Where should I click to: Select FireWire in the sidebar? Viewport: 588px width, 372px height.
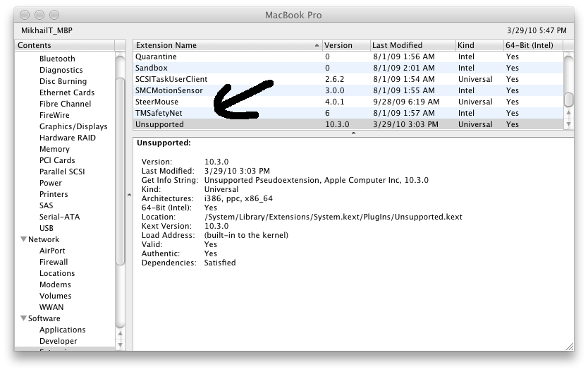pos(54,115)
